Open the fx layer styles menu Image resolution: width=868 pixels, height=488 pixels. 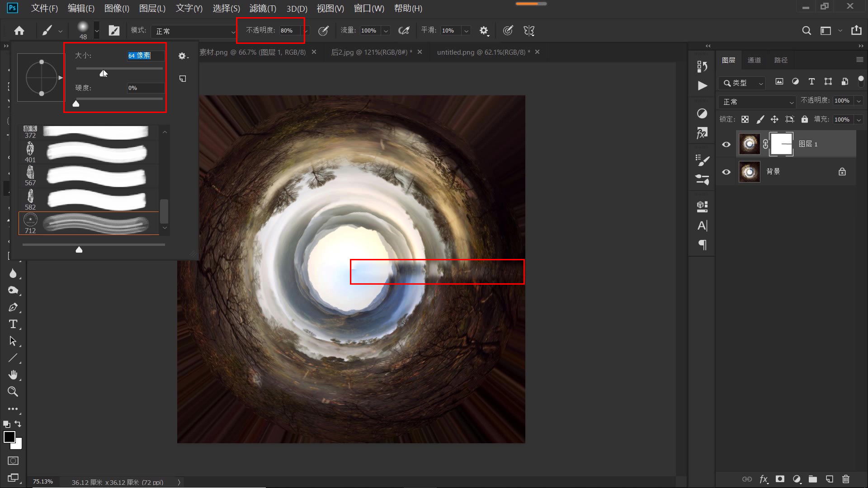(764, 479)
